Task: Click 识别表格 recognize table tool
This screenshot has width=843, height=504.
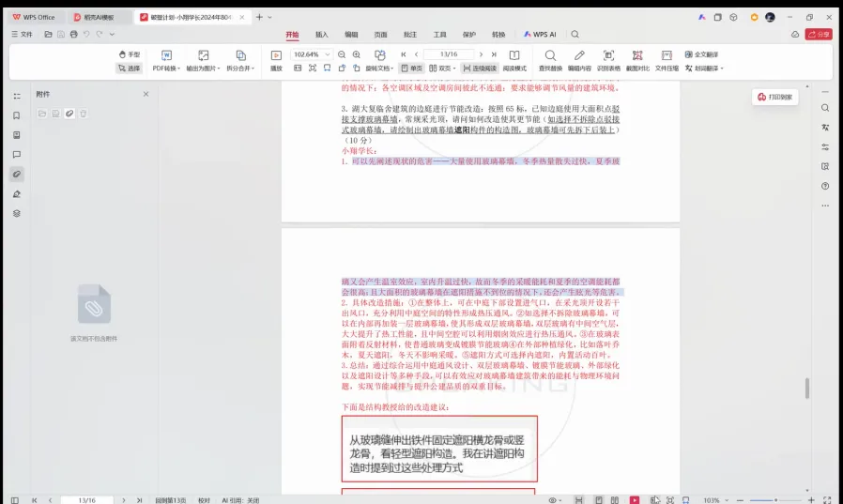Action: (x=608, y=61)
